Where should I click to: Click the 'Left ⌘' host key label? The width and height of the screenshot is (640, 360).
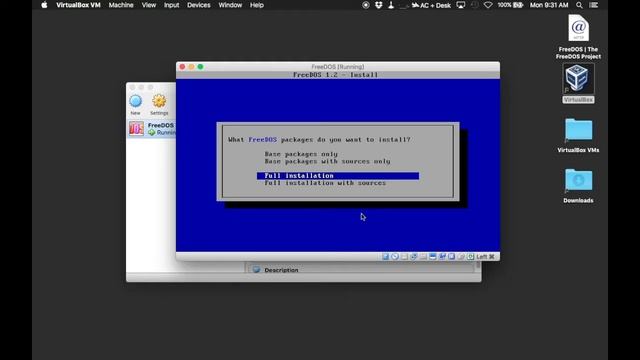point(485,256)
